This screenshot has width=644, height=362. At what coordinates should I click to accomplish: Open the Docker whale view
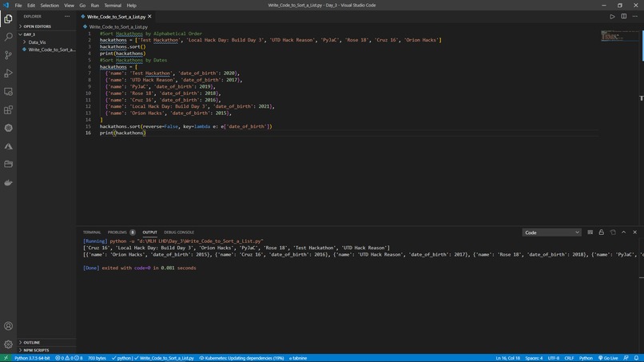8,182
